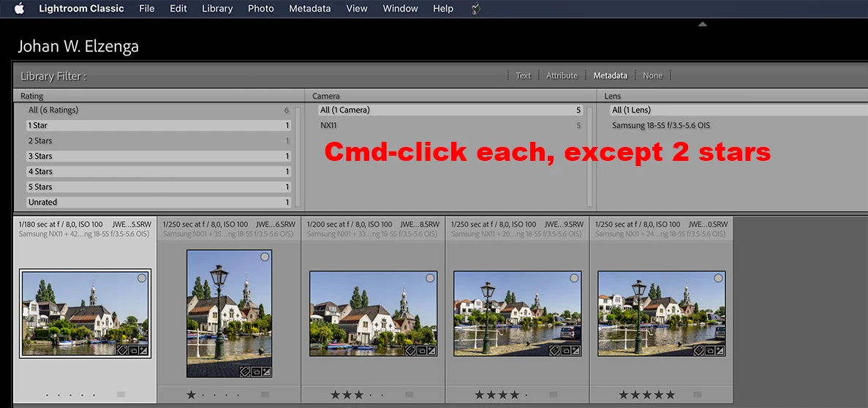Toggle Quick Collection circle on JWE...9.SRW photo
Image resolution: width=868 pixels, height=408 pixels.
coord(574,278)
